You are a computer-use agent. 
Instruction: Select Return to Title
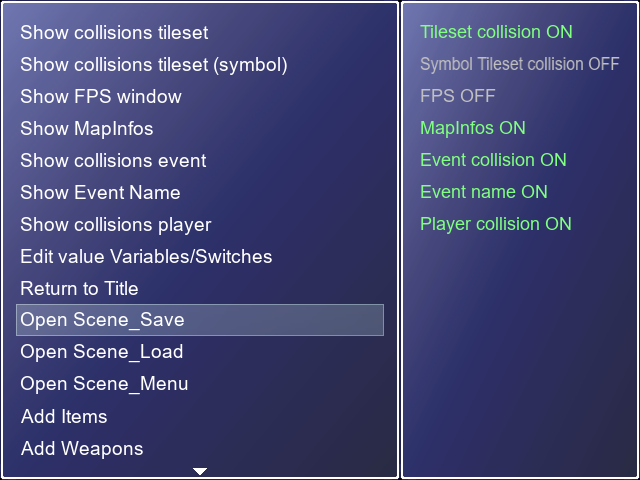79,289
